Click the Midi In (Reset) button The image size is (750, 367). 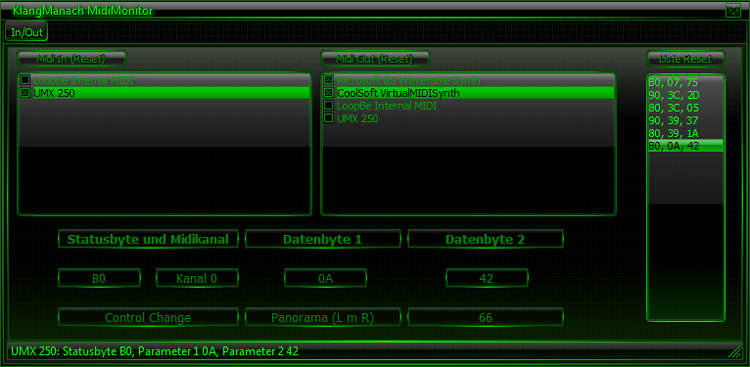coord(72,59)
